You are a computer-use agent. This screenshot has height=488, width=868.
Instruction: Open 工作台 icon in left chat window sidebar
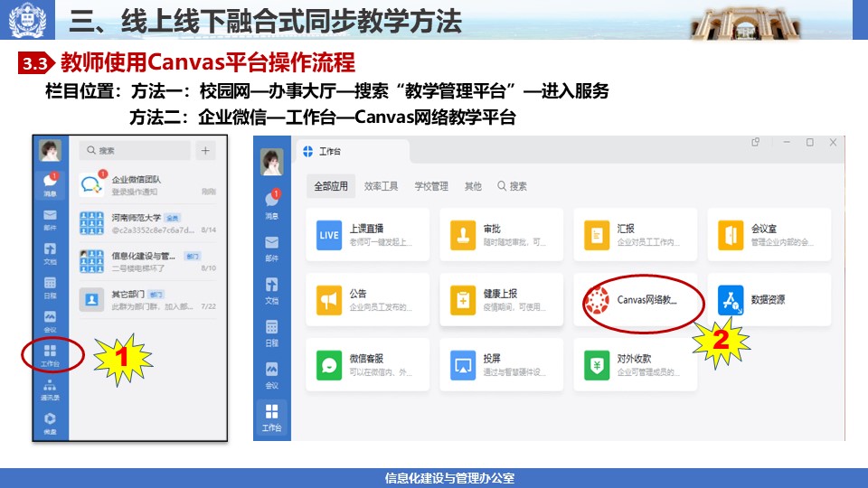50,355
